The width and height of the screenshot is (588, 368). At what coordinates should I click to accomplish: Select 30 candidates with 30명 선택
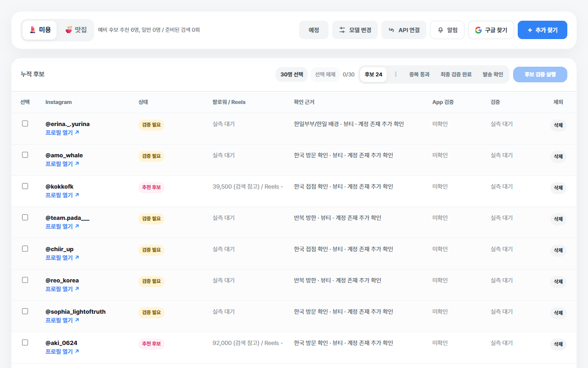point(292,75)
